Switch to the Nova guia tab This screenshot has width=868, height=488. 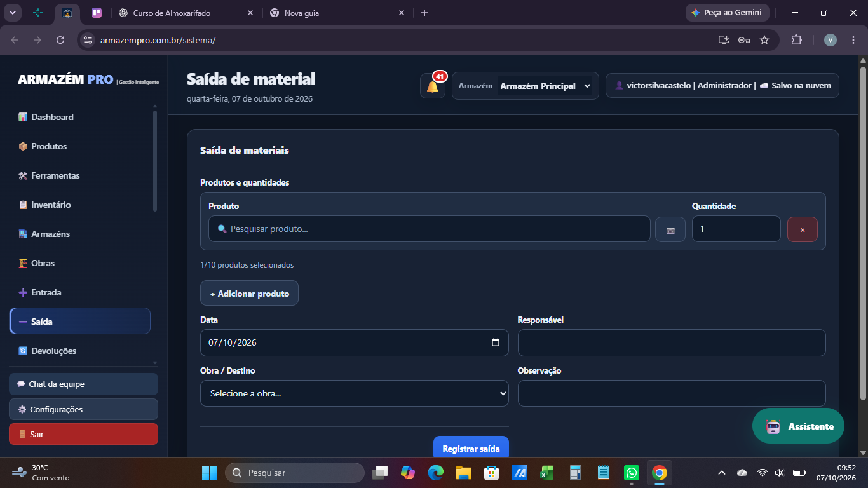337,13
